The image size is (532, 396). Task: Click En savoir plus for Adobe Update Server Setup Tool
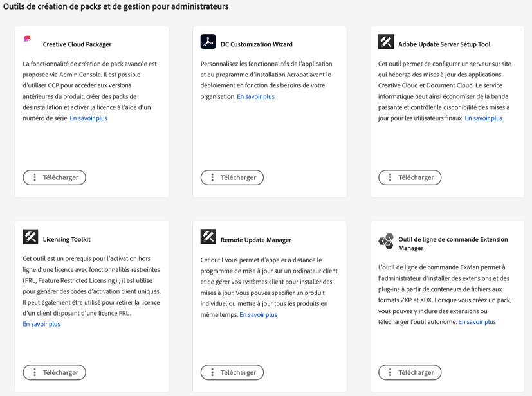483,118
